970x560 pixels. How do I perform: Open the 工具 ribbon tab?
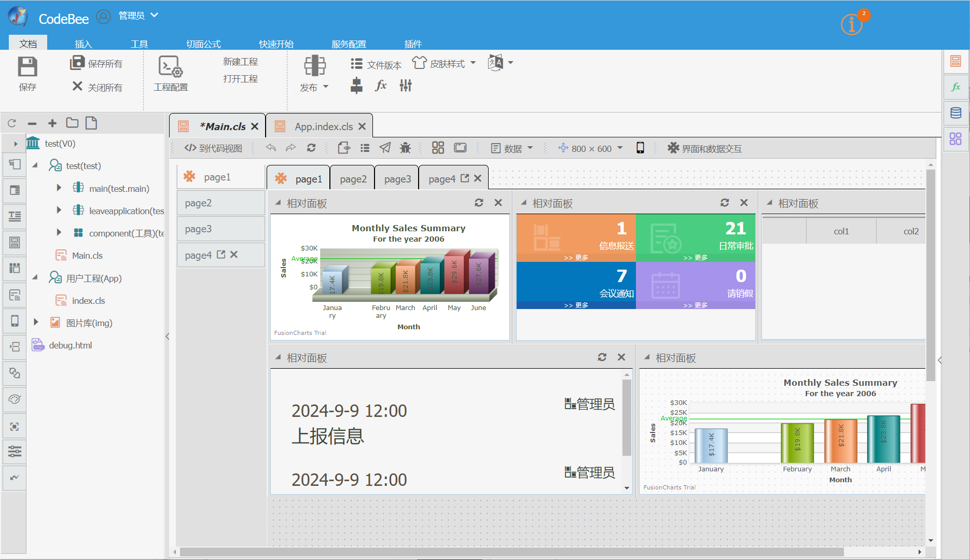point(139,44)
